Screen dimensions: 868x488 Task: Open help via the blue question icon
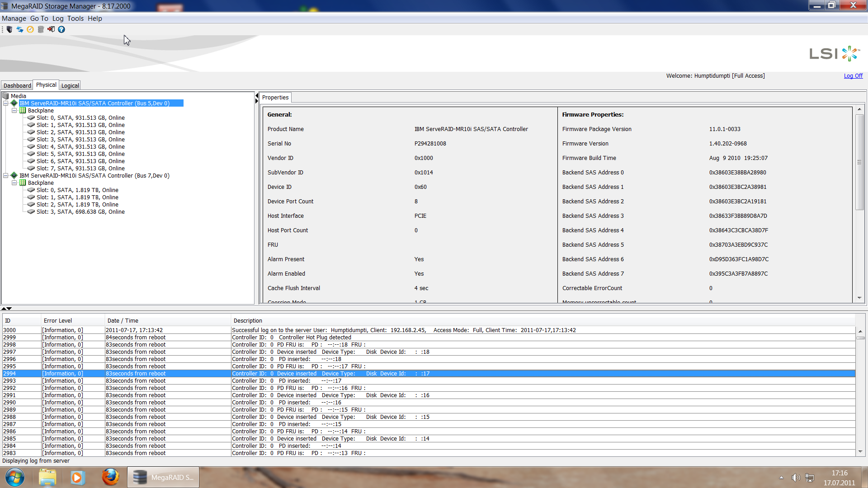(x=61, y=29)
